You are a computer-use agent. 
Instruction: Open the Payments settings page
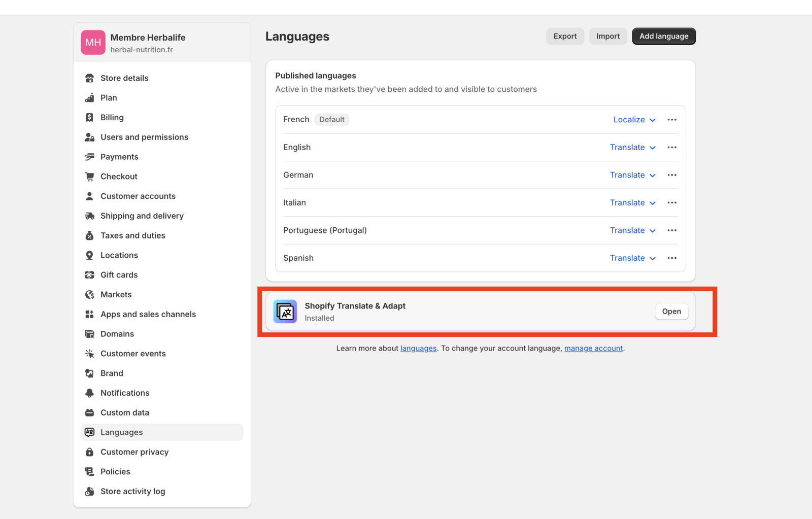119,157
